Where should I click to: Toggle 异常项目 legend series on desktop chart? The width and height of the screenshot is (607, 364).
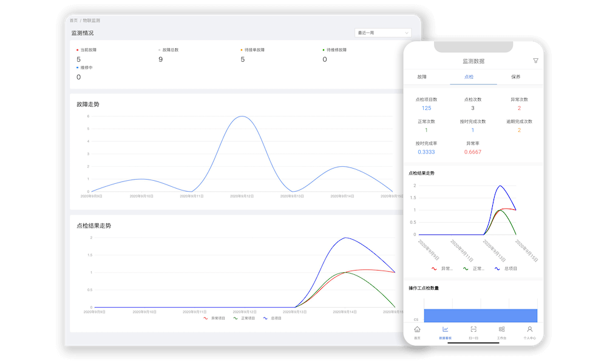(x=214, y=318)
